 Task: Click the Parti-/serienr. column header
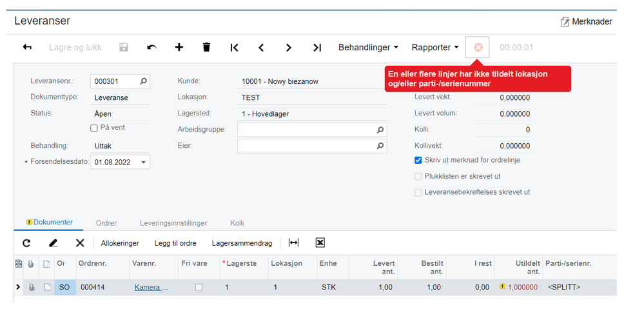[579, 267]
